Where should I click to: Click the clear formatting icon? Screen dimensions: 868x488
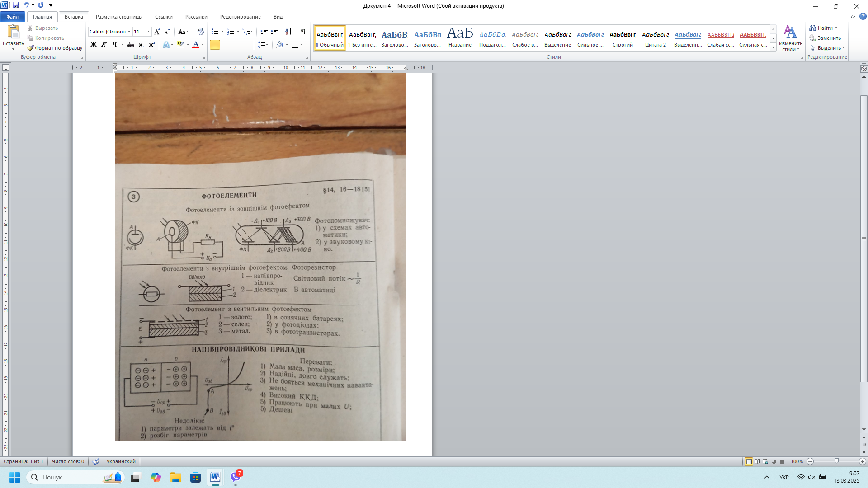[x=200, y=32]
